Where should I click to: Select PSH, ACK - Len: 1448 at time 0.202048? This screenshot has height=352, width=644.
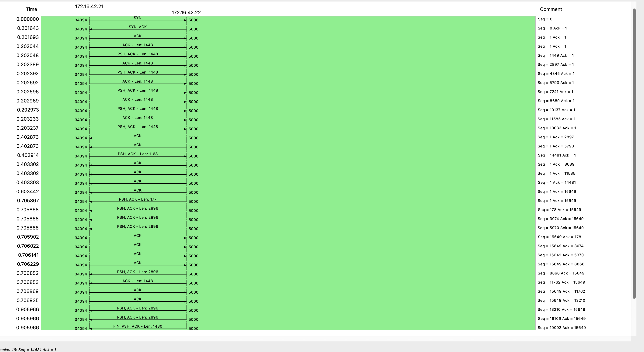point(138,55)
